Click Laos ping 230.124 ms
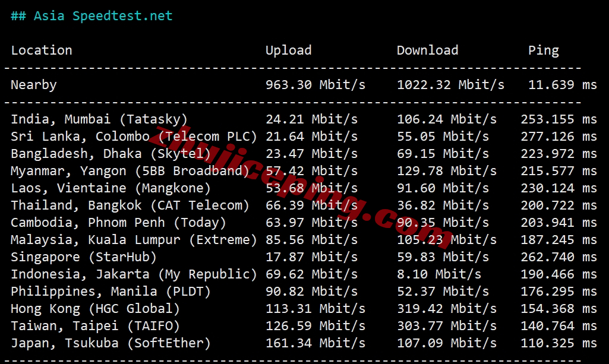 [x=559, y=188]
